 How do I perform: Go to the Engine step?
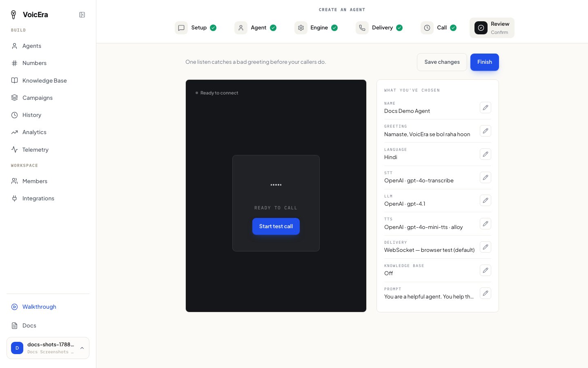point(316,28)
